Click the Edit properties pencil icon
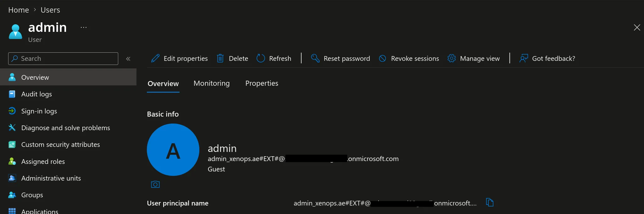 pos(155,58)
